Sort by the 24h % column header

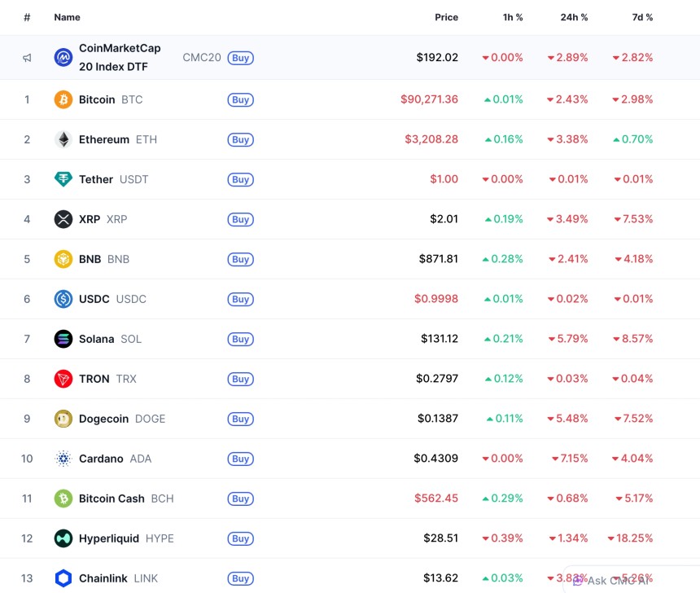575,17
